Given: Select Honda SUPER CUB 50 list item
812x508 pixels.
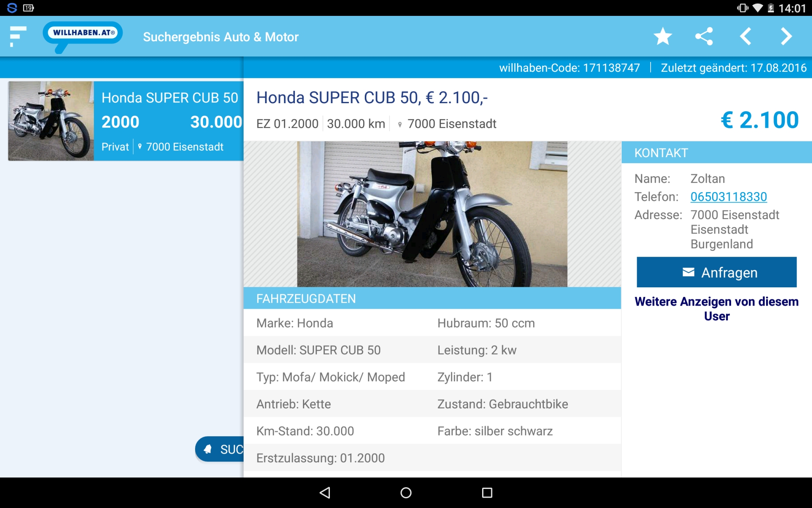Looking at the screenshot, I should click(169, 121).
